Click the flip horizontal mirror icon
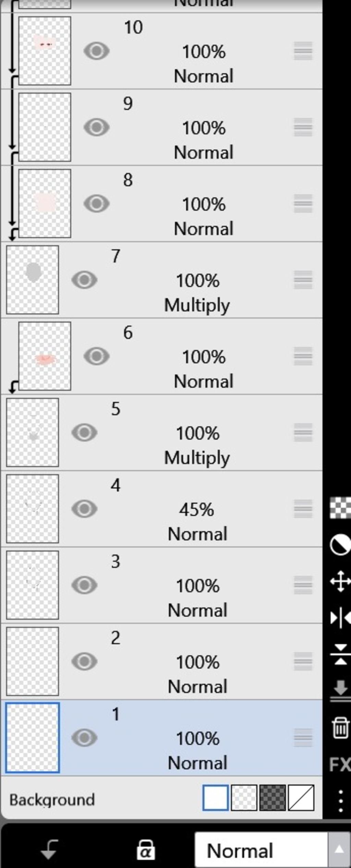This screenshot has width=351, height=868. (340, 618)
